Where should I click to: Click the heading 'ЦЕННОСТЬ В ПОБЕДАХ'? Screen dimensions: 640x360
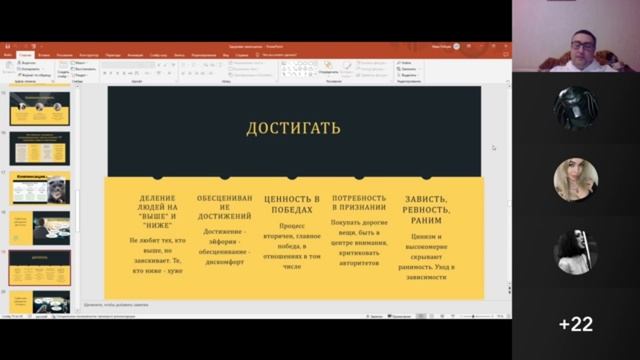point(292,204)
